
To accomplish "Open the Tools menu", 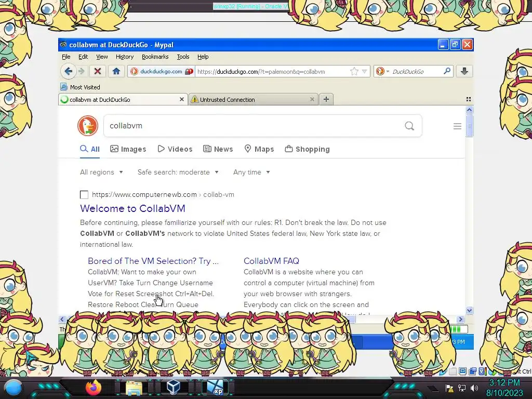I will pyautogui.click(x=183, y=57).
